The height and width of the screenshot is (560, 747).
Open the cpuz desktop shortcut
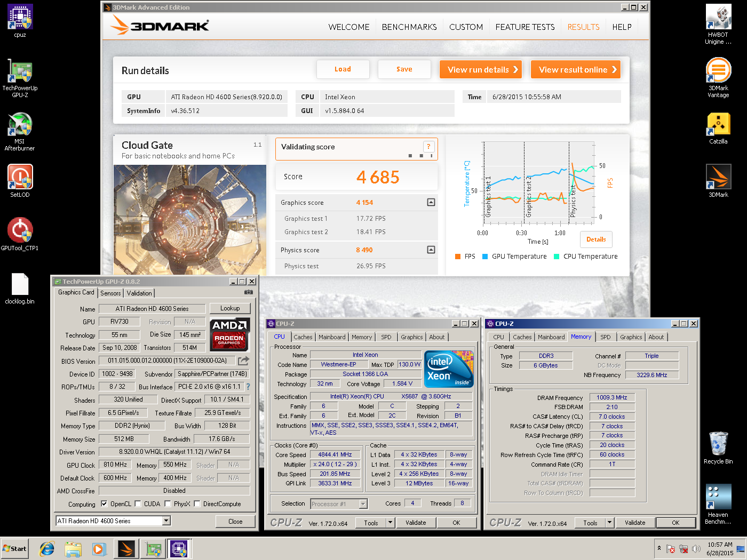point(20,21)
